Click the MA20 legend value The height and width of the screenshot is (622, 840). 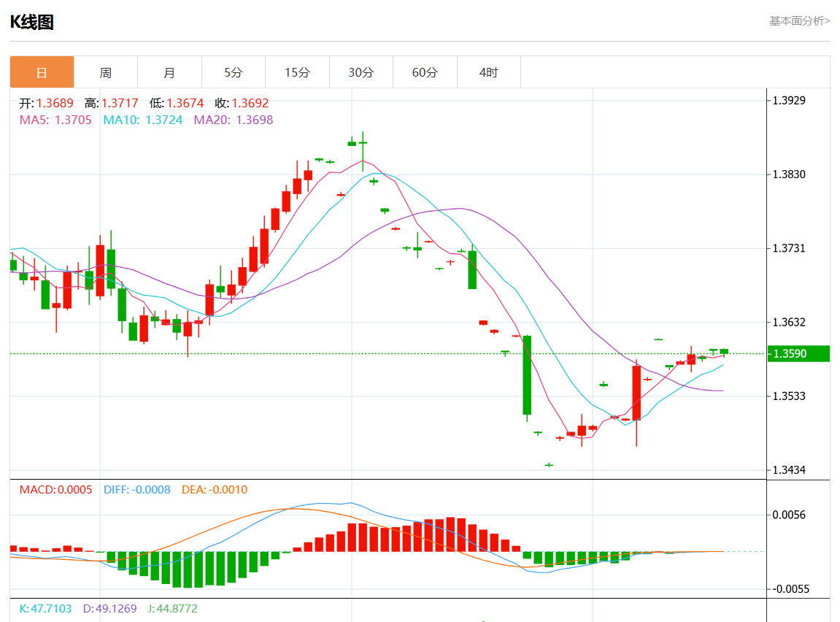[233, 120]
